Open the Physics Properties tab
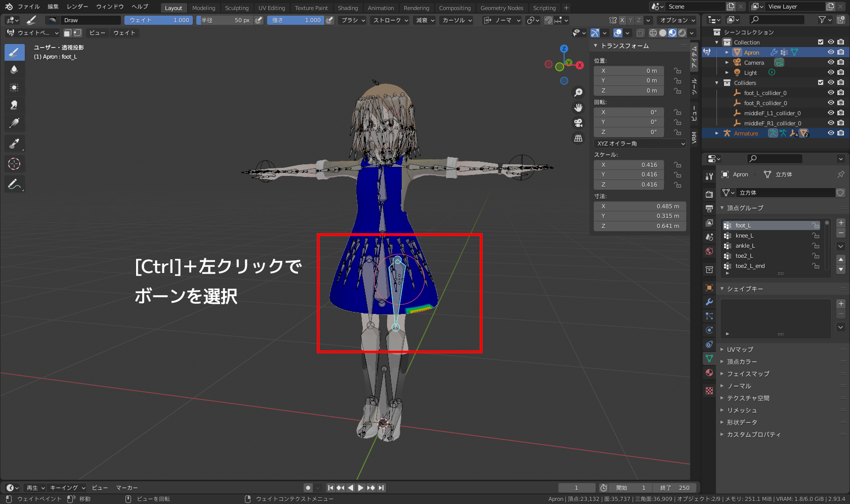The width and height of the screenshot is (850, 504). [709, 331]
